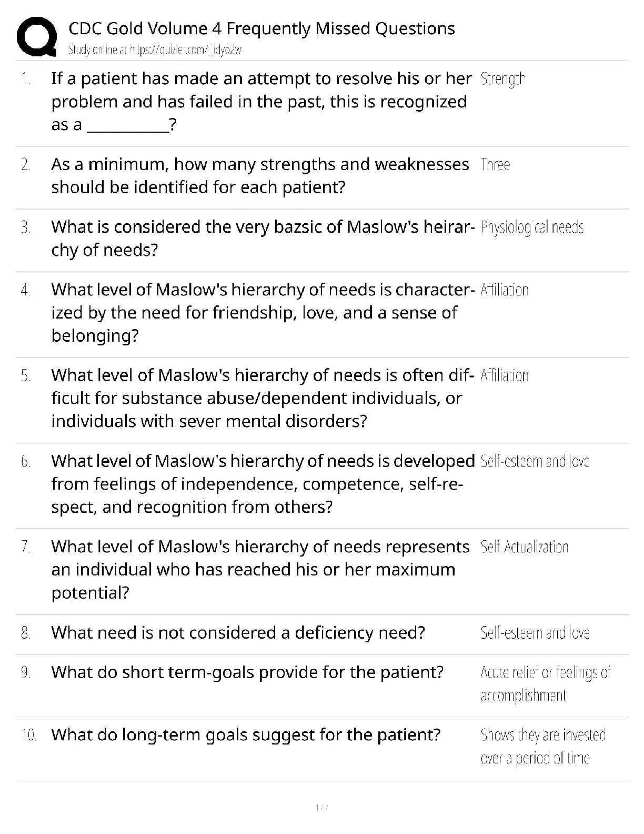Click the "Affiliation" answer for question 5
This screenshot has height=834, width=644.
click(505, 376)
